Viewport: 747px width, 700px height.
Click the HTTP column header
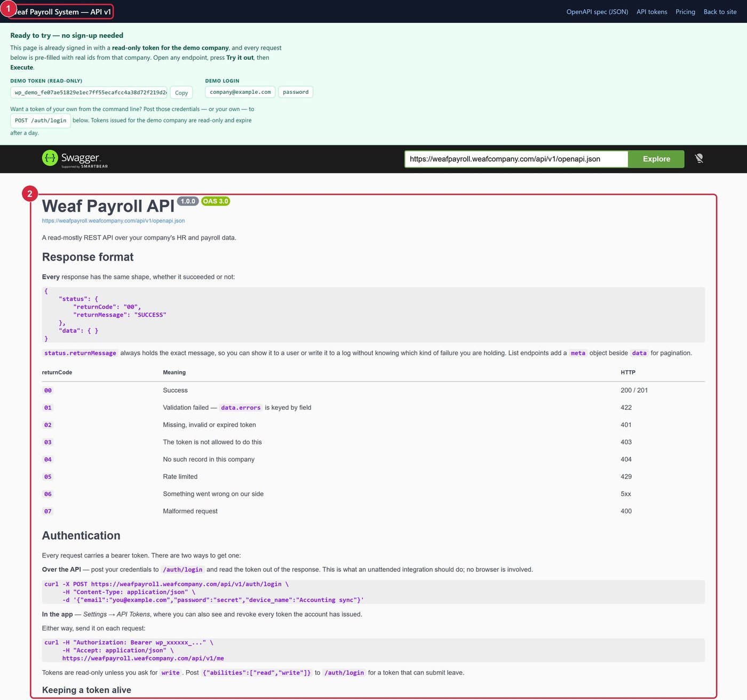(x=628, y=372)
